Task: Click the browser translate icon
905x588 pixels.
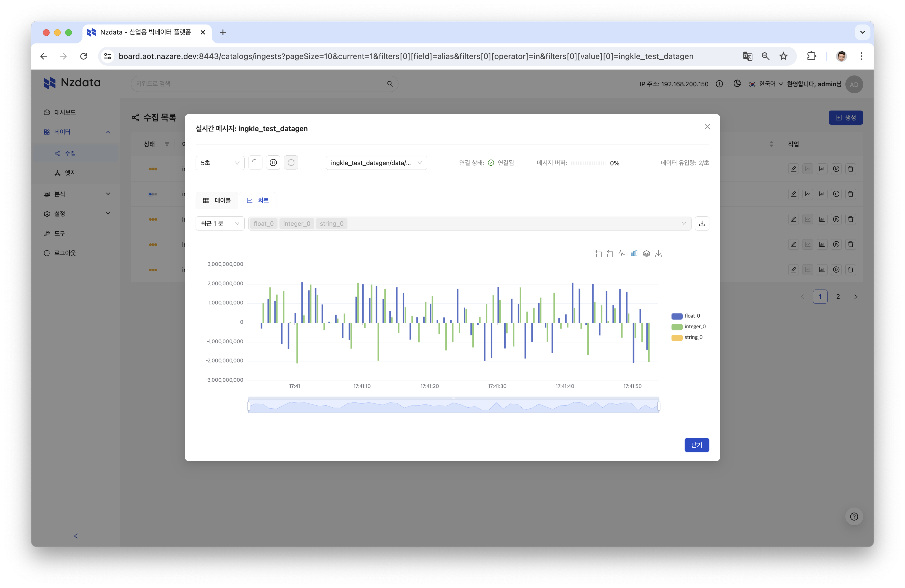Action: coord(748,56)
